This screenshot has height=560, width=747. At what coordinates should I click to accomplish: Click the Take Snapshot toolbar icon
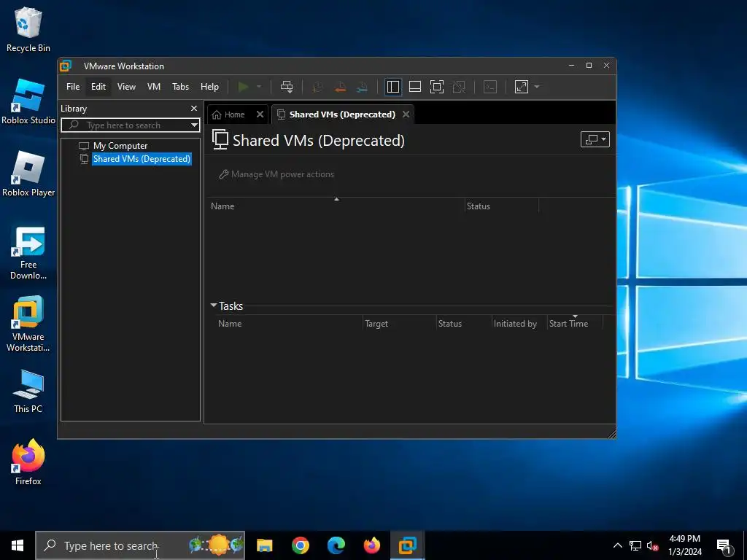(317, 87)
